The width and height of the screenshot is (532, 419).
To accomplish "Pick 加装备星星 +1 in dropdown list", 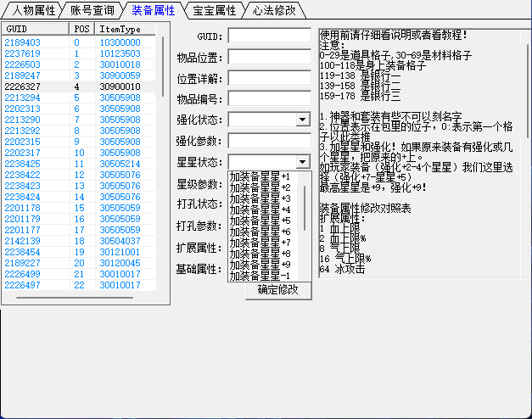I will point(260,176).
